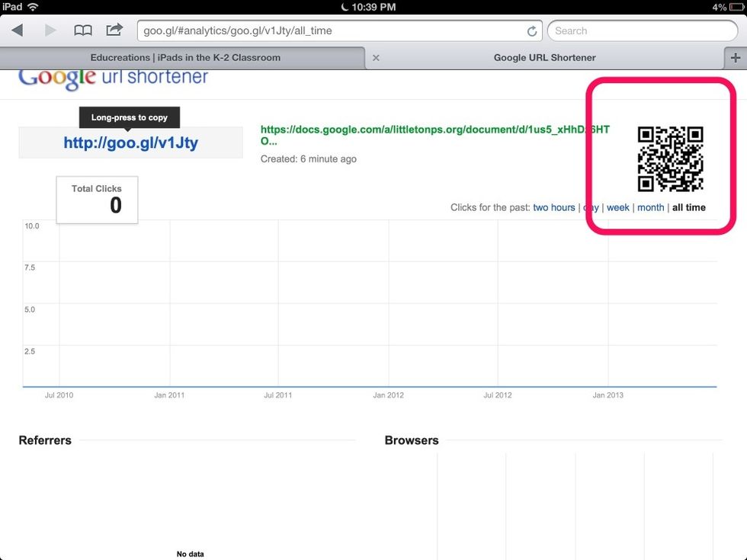Click inside the Search field
This screenshot has width=747, height=560.
[x=640, y=30]
